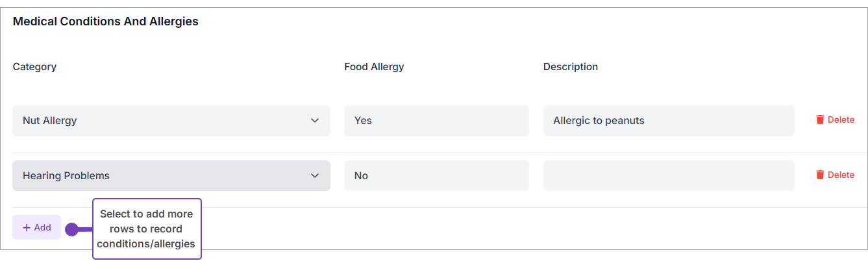Select the Food Allergy field showing No
This screenshot has width=868, height=261.
[x=436, y=176]
